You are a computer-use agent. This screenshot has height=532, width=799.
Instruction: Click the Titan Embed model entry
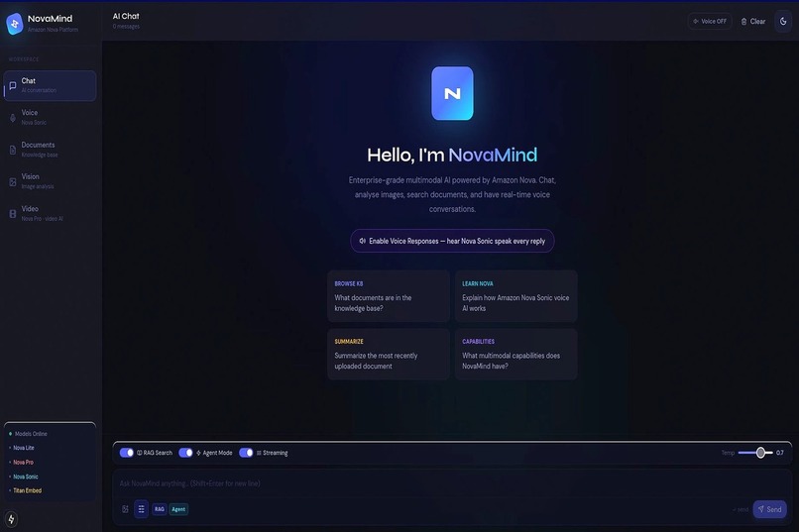click(27, 490)
